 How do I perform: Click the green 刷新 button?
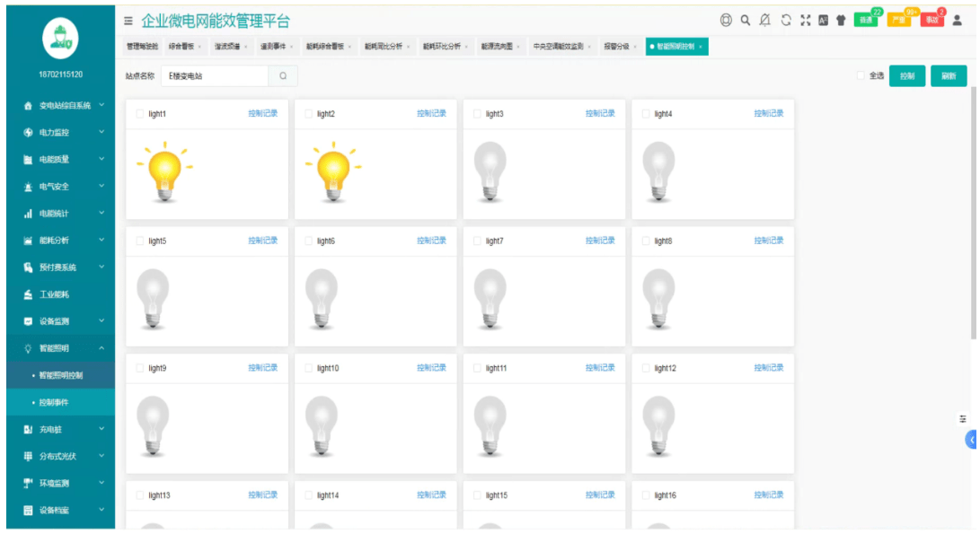coord(949,76)
